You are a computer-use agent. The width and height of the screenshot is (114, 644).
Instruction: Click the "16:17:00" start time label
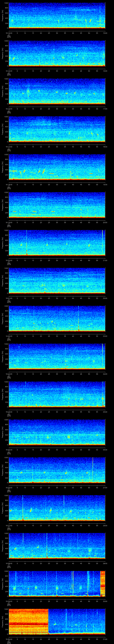point(9,147)
